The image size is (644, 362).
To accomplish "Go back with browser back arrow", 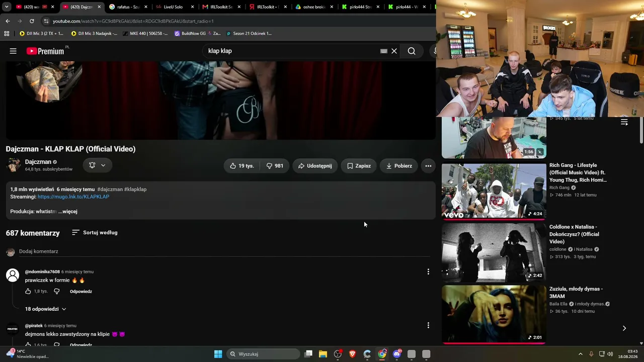I will [8, 21].
